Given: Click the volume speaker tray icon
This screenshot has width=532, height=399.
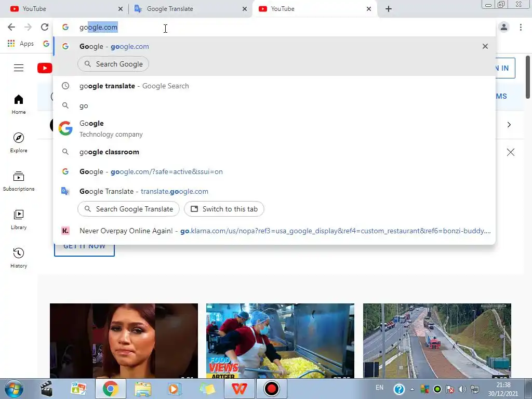Looking at the screenshot, I should (x=462, y=389).
